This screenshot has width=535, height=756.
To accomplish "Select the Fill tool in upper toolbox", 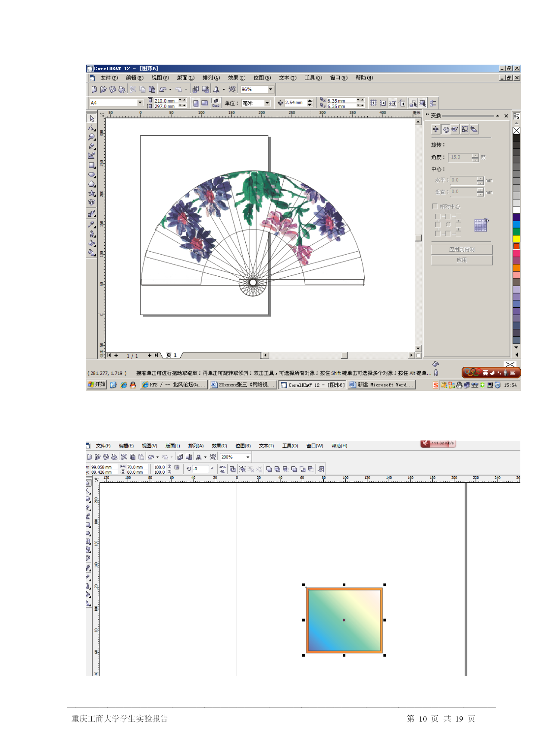I will [x=91, y=243].
